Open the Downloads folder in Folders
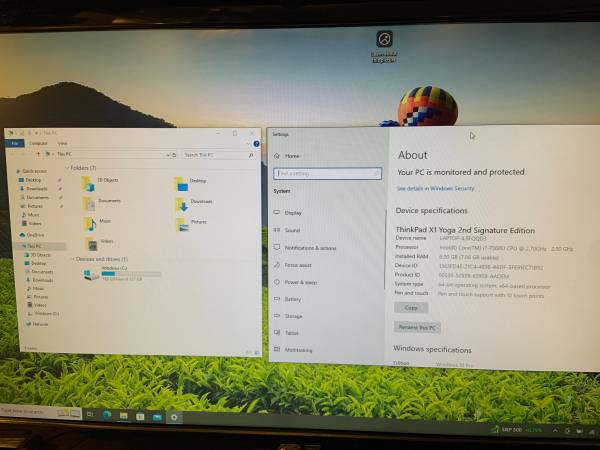 tap(194, 204)
